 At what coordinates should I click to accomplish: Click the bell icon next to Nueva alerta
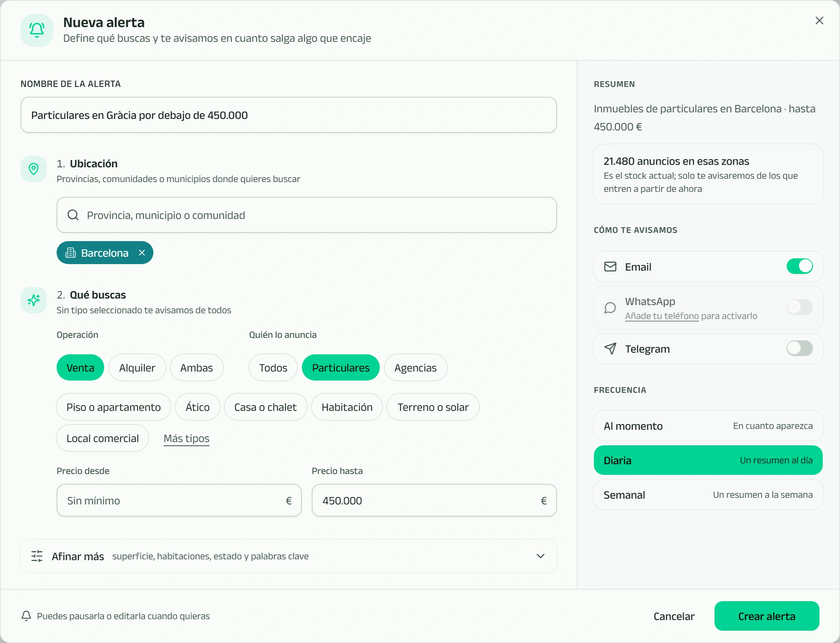coord(37,30)
